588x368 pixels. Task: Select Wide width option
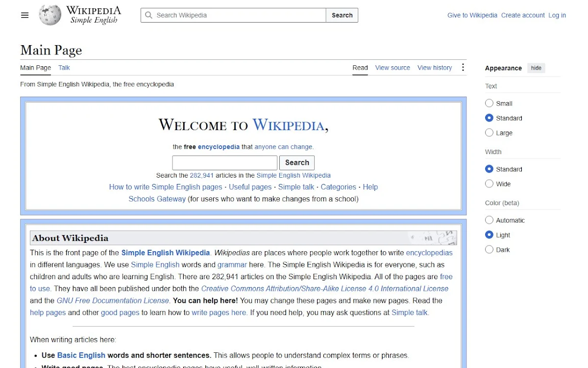[489, 184]
